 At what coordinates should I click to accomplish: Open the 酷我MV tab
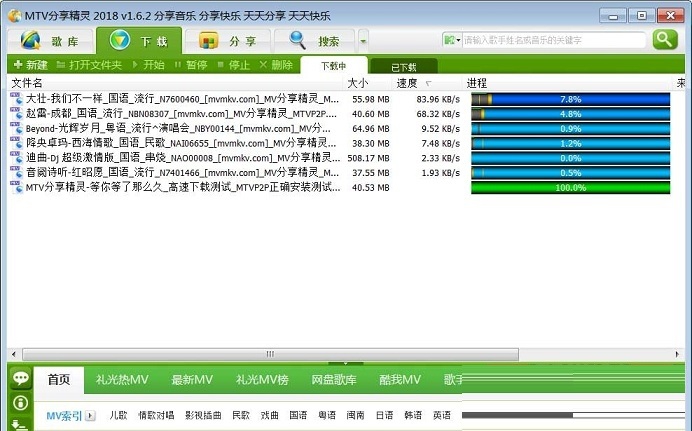[x=400, y=379]
